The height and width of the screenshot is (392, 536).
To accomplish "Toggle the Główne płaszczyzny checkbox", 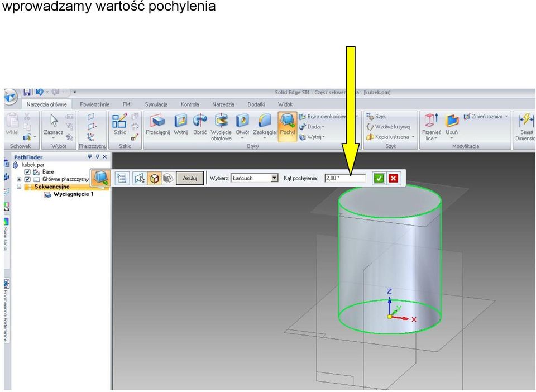I will pos(27,179).
